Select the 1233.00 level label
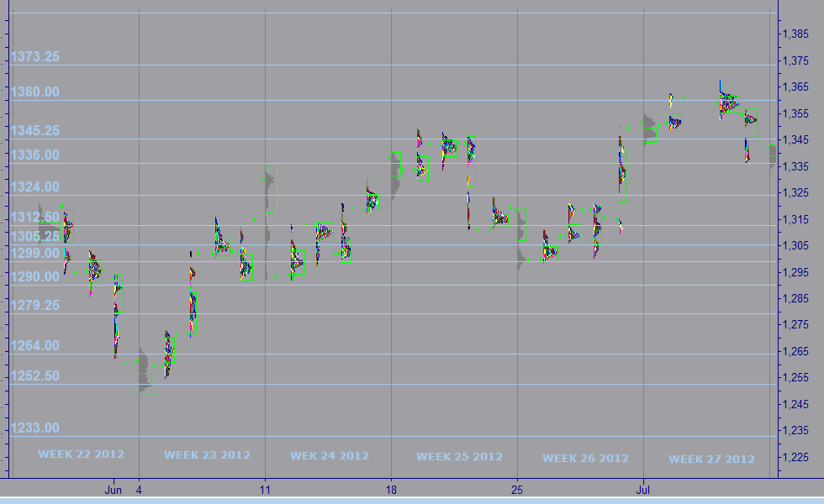Screen dimensions: 824x504 (x=35, y=428)
